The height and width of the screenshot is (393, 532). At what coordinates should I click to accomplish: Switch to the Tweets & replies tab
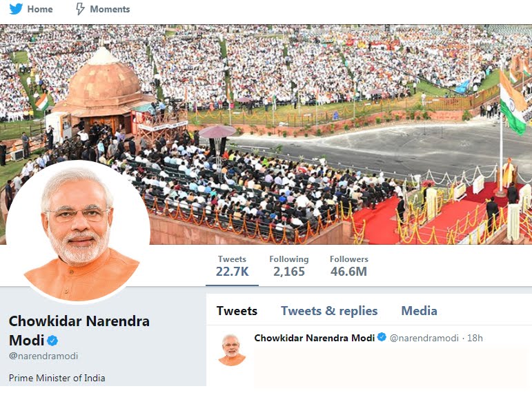[329, 311]
